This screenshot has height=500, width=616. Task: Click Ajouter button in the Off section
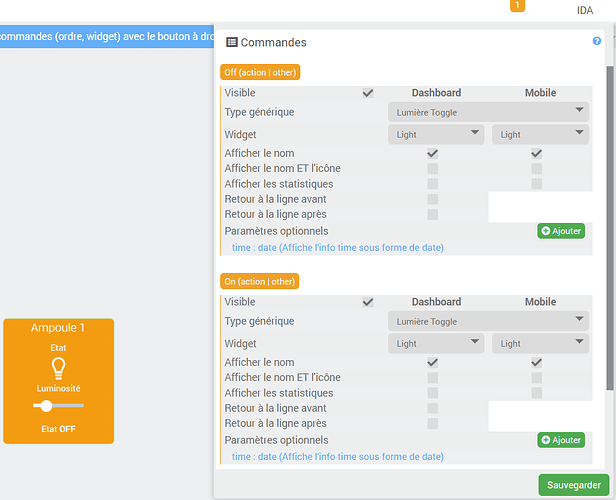coord(561,231)
